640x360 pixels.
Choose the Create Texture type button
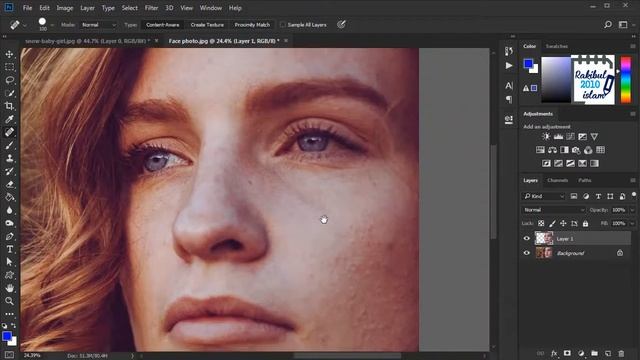point(207,25)
